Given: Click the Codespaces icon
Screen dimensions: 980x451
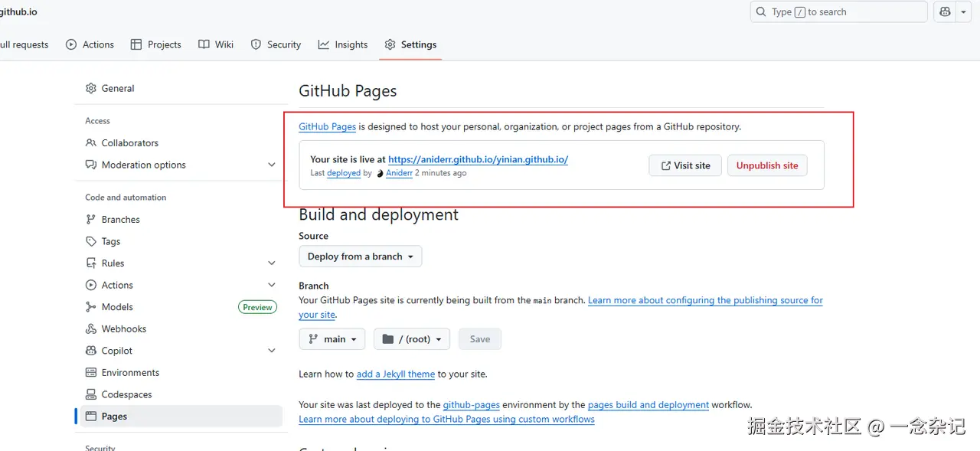Looking at the screenshot, I should (x=91, y=394).
